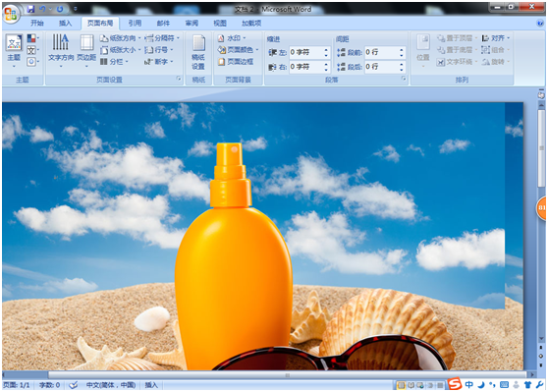This screenshot has height=392, width=548.
Task: Switch to the 开始 tab
Action: [37, 23]
